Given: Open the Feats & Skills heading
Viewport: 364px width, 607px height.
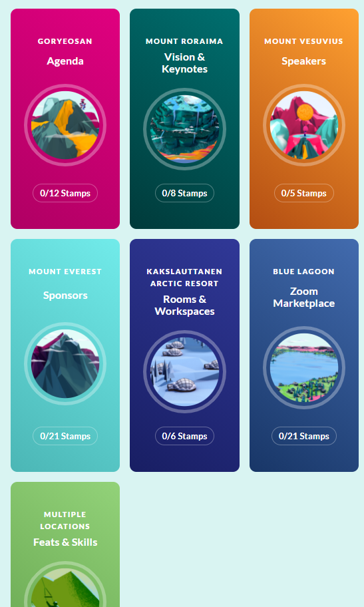Looking at the screenshot, I should [65, 542].
